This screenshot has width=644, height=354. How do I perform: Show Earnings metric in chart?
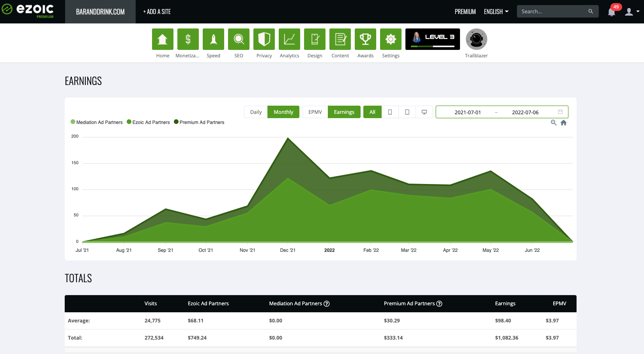click(x=344, y=112)
